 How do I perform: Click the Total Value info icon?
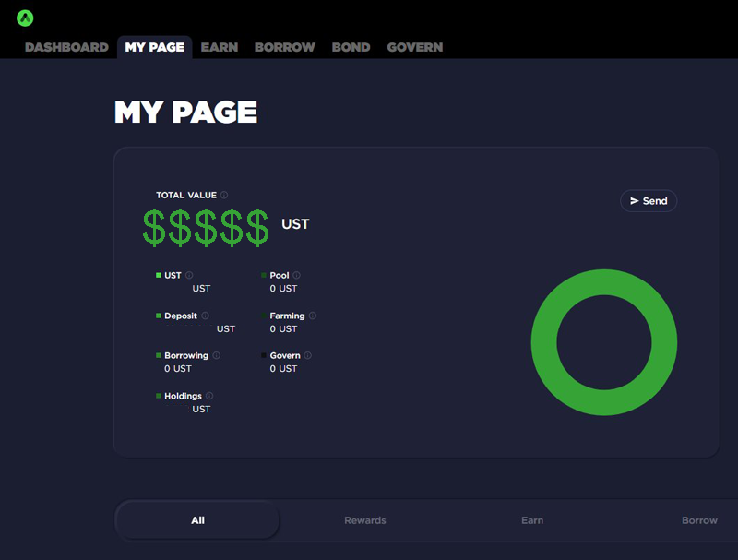pyautogui.click(x=224, y=196)
